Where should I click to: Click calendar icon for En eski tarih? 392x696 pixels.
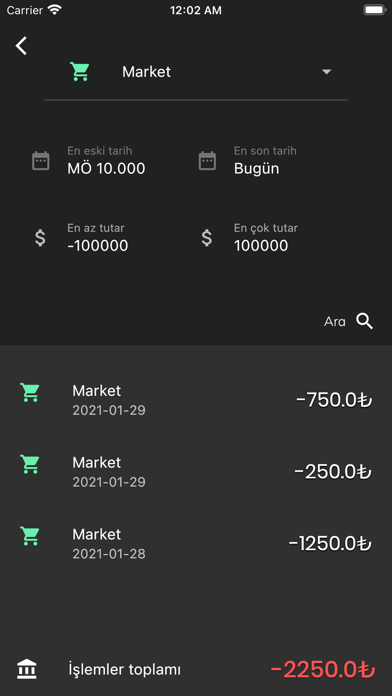click(x=41, y=161)
